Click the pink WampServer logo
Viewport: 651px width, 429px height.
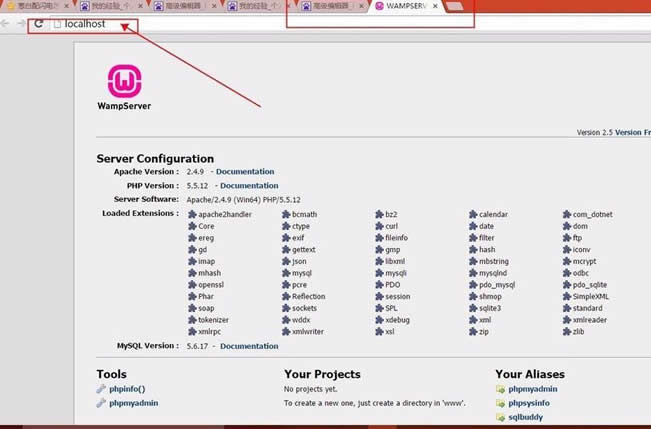126,79
